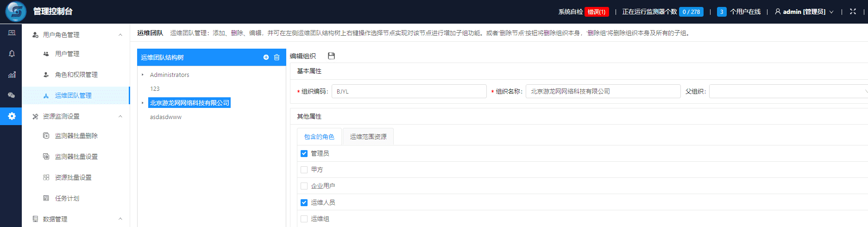Open the statistics chart sidebar icon
The width and height of the screenshot is (868, 227).
(x=12, y=75)
